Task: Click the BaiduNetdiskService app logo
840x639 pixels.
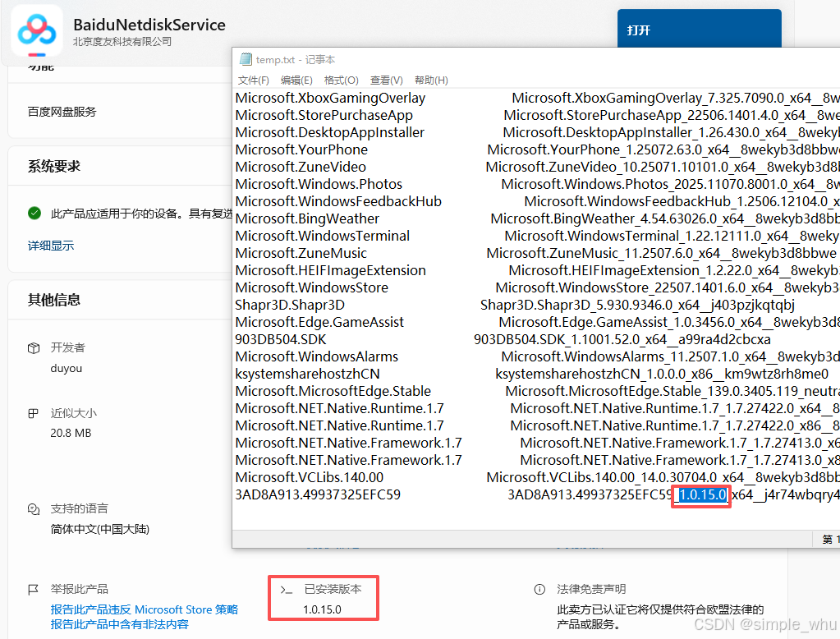Action: [x=37, y=31]
